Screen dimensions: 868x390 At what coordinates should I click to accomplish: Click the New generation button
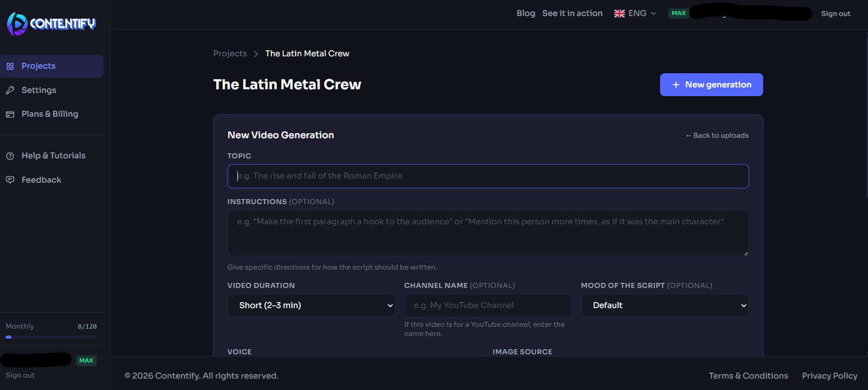[711, 84]
